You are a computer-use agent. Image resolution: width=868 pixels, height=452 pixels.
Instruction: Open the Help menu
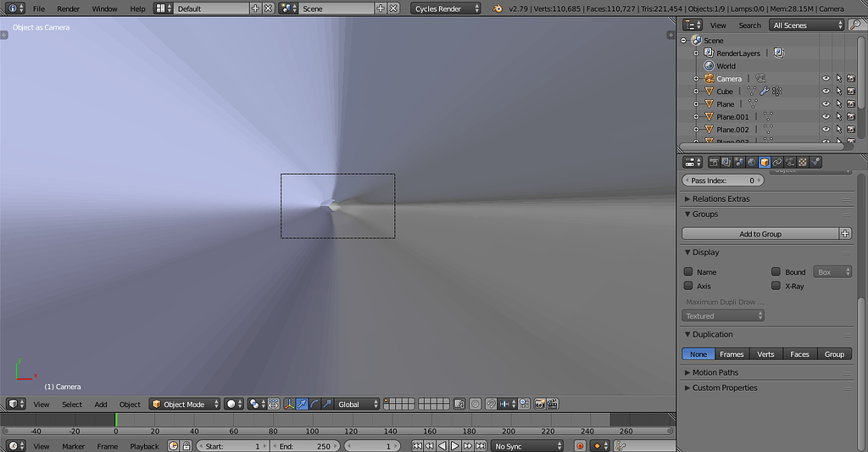coord(137,8)
